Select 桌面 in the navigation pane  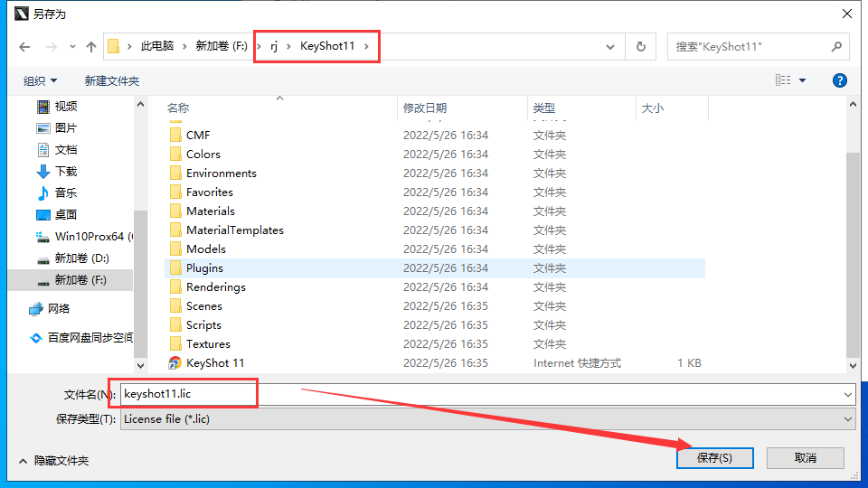pos(65,215)
